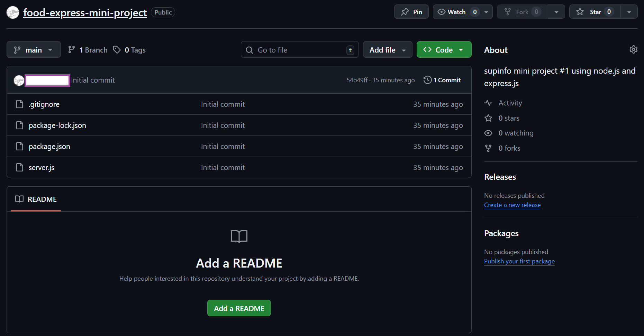Image resolution: width=644 pixels, height=336 pixels.
Task: Click the Watch count badge showing 0
Action: pos(475,12)
